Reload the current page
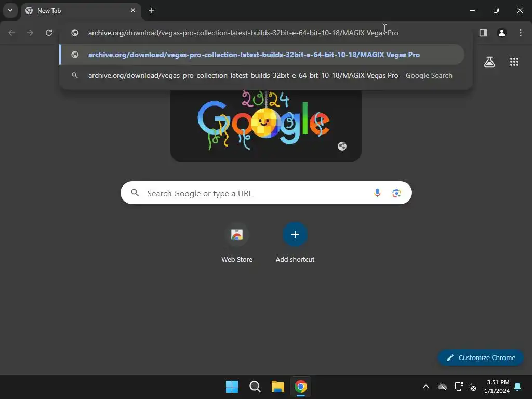The width and height of the screenshot is (532, 399). [49, 33]
